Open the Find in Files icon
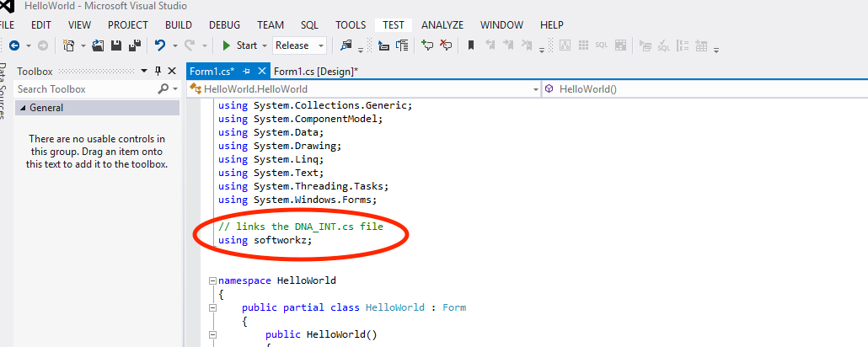This screenshot has width=868, height=347. 346,46
